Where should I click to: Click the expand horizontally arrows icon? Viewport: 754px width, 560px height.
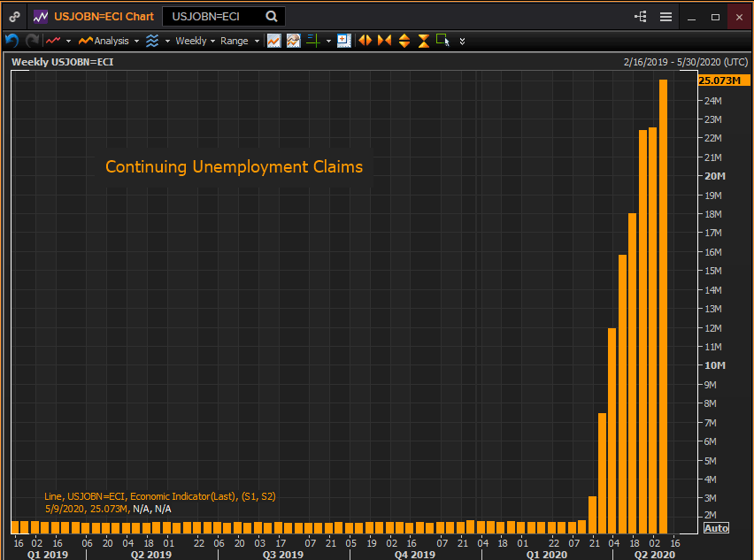tap(365, 41)
